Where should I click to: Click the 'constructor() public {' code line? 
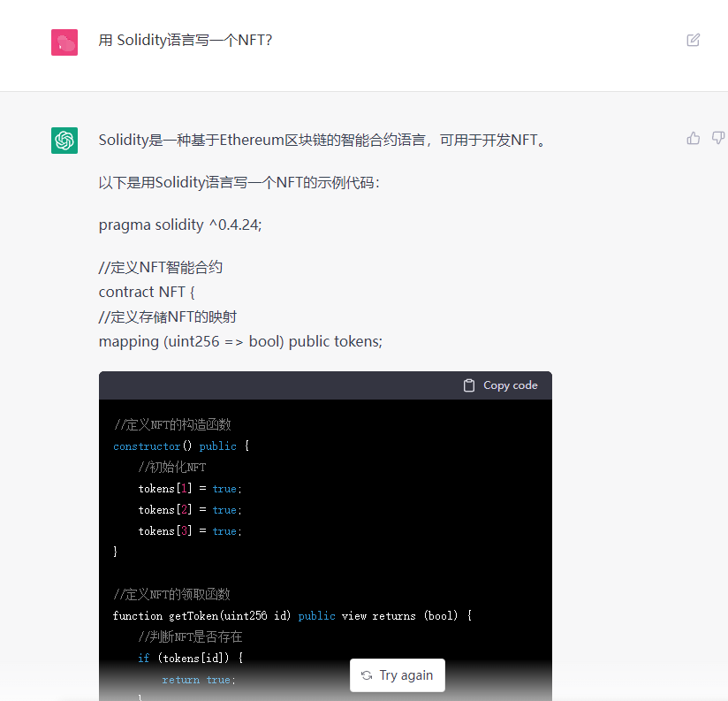click(181, 446)
